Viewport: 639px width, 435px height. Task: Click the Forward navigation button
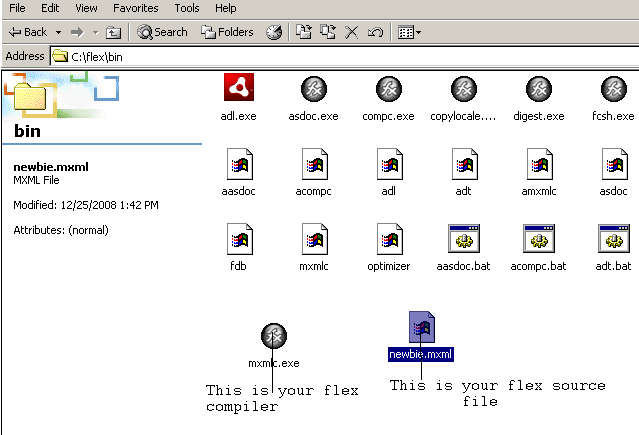(x=77, y=32)
